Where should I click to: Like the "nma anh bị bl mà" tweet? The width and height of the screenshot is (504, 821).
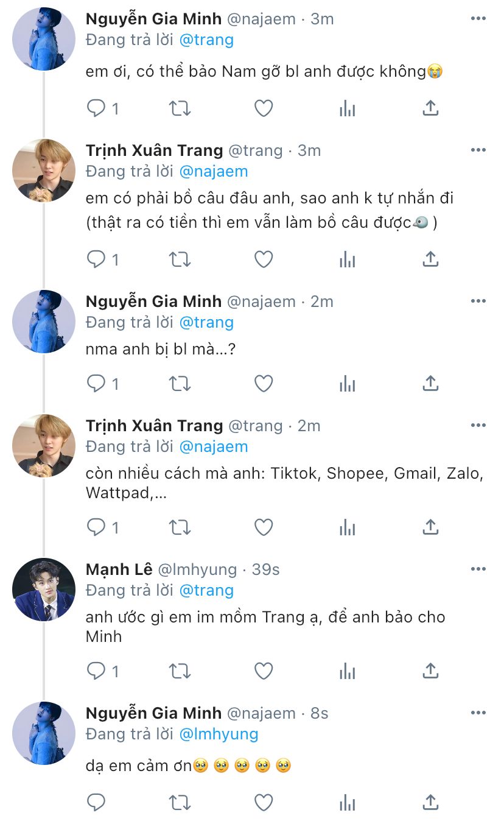coord(263,384)
